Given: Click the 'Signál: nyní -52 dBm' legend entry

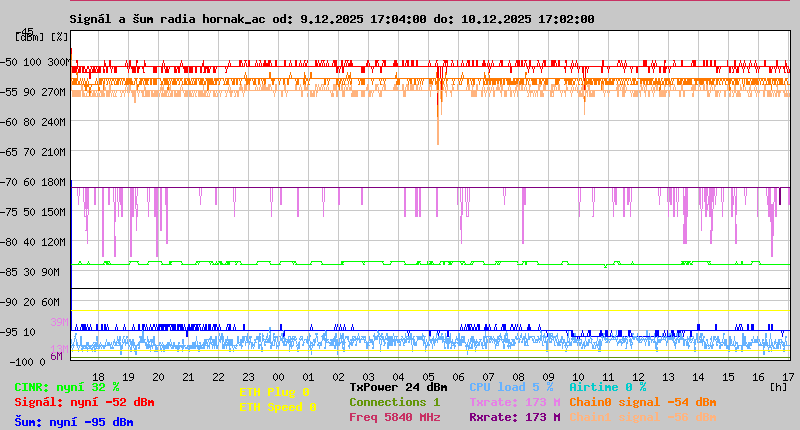Looking at the screenshot, I should (x=84, y=402).
